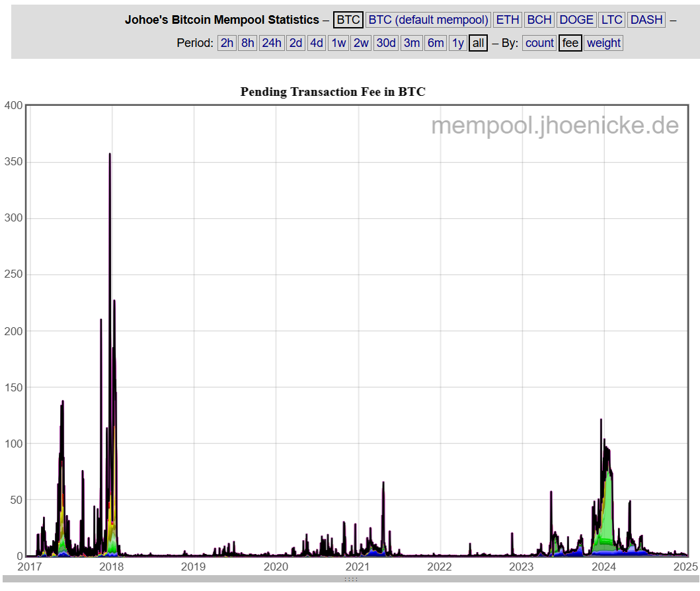Change period to 24h

point(272,43)
